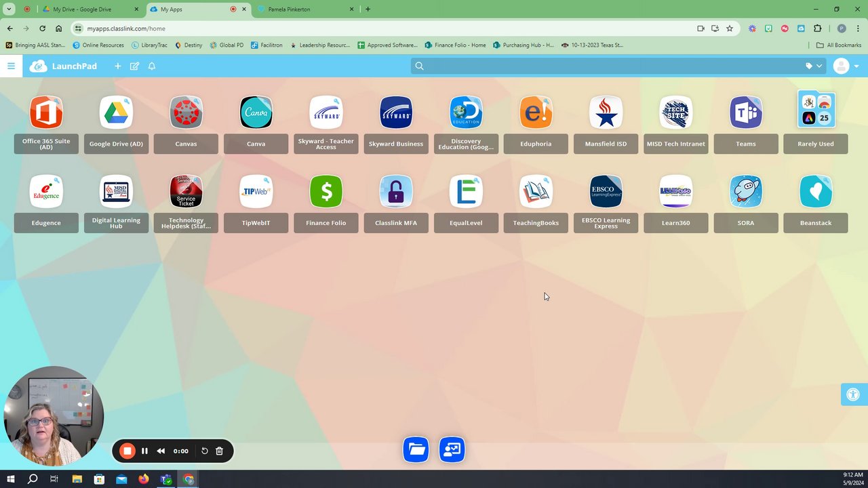Launch the Beanstack app
The height and width of the screenshot is (488, 868).
click(816, 192)
